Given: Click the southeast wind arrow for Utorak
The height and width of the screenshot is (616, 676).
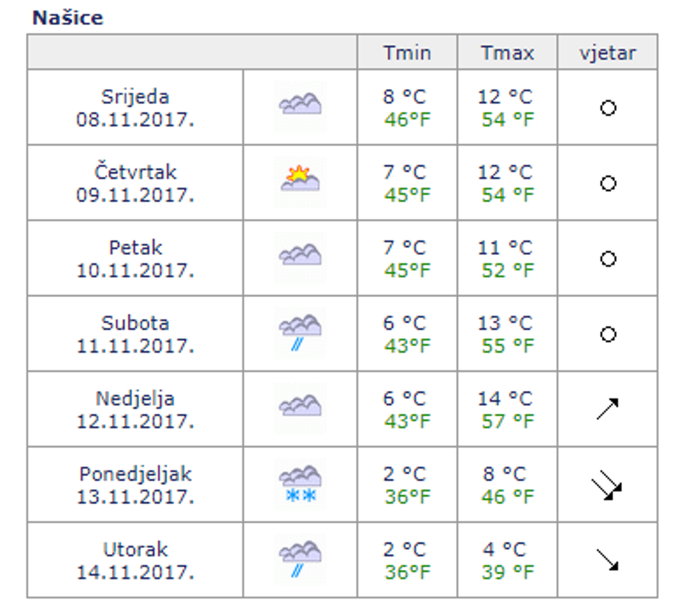Looking at the screenshot, I should point(608,560).
